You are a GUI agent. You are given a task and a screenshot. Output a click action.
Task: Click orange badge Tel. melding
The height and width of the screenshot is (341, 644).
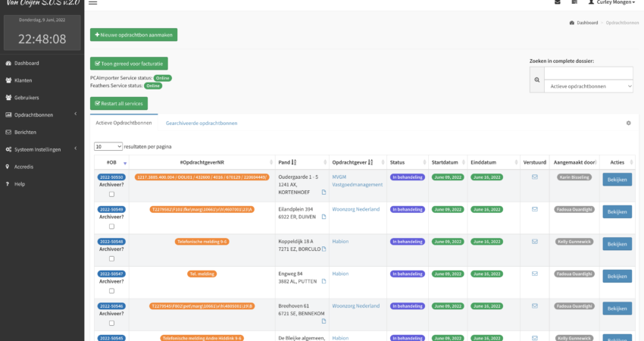point(202,274)
